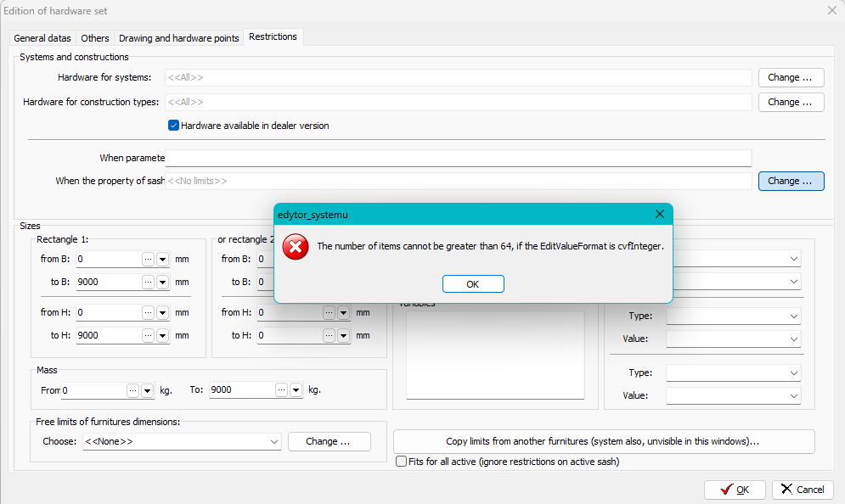845x504 pixels.
Task: Click ellipsis button beside Mass From field
Action: (132, 390)
